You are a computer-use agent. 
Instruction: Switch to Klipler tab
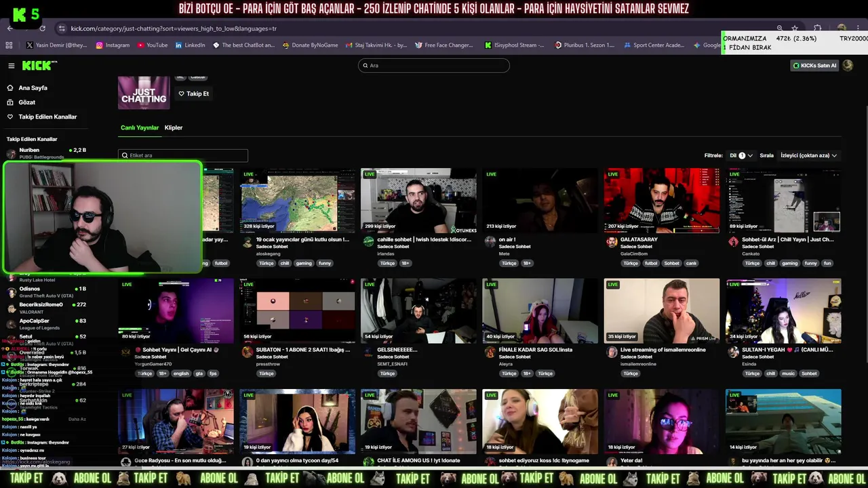click(x=174, y=127)
